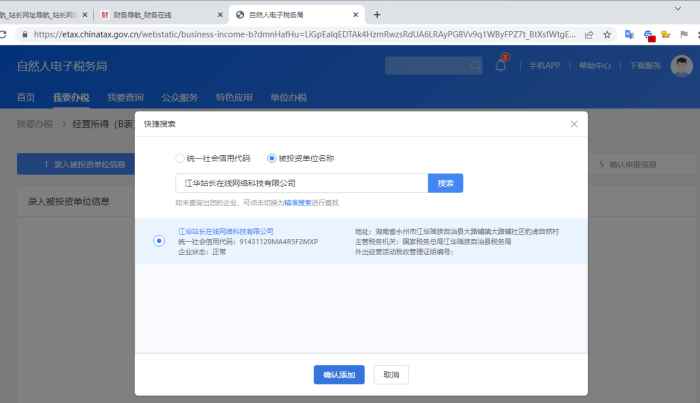This screenshot has width=700, height=403.
Task: Open the 我要办税 navigation tab
Action: point(71,98)
